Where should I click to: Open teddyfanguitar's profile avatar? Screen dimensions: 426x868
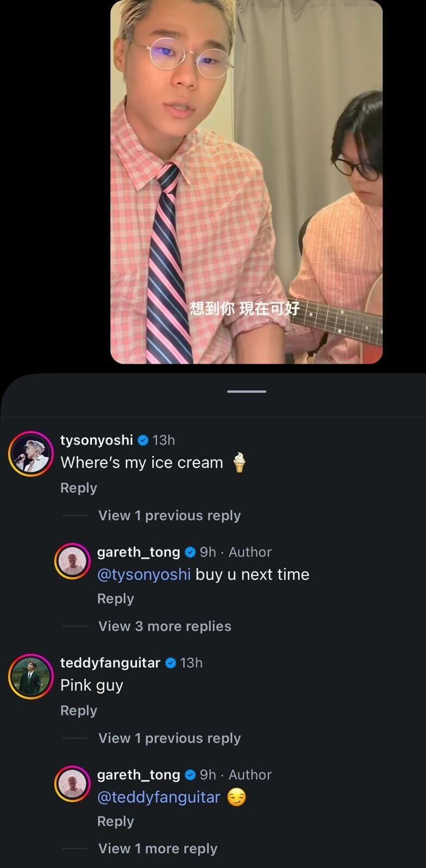click(x=31, y=676)
